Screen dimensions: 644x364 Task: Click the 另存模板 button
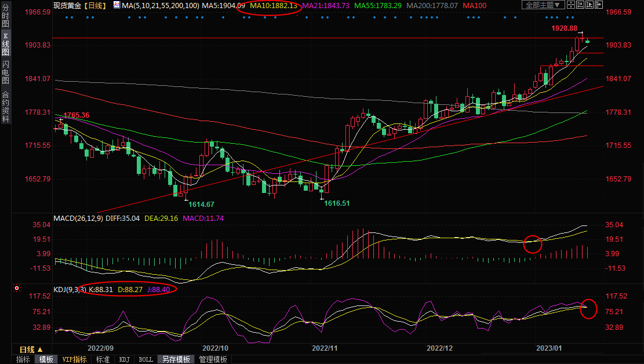(176, 359)
